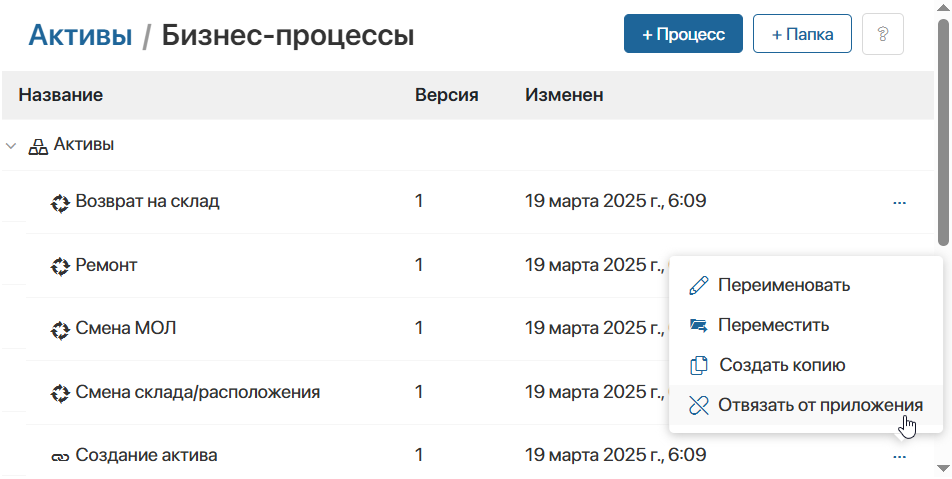Click the pencil icon beside Переименовать
Viewport: 952px width, 479px height.
[699, 285]
